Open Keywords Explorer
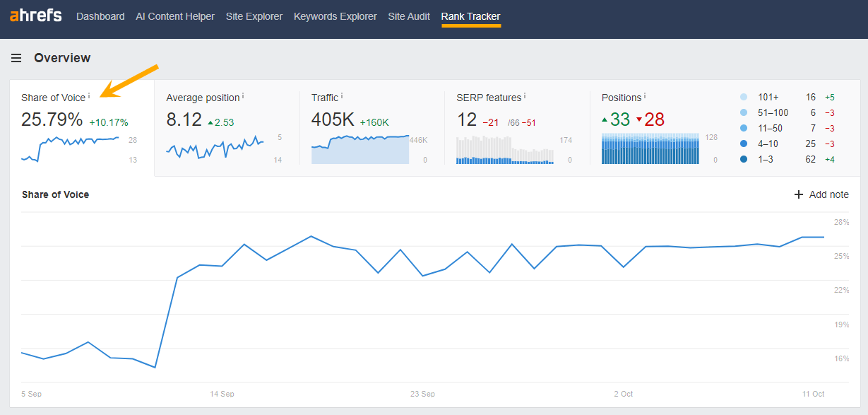This screenshot has height=415, width=868. pyautogui.click(x=335, y=16)
